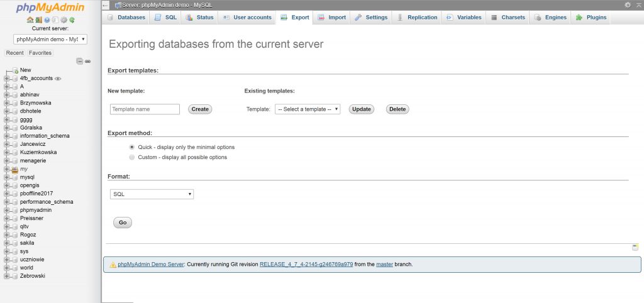Expand the information_schema tree node
Viewport: 644px width, 303px height.
(x=6, y=136)
